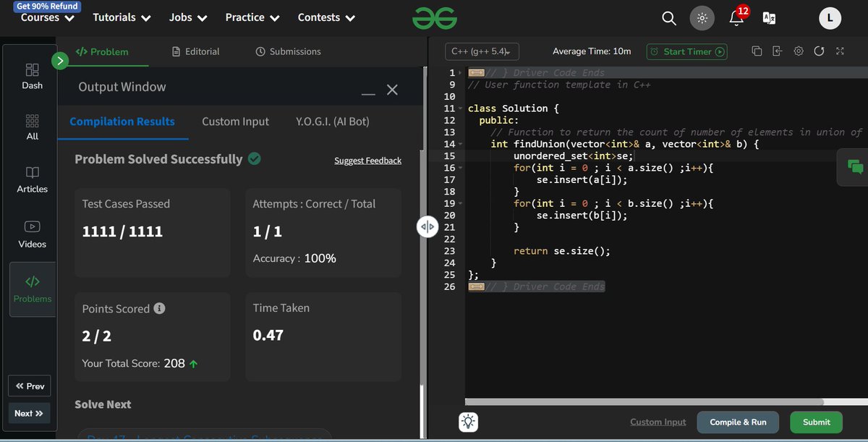Click the exit arrow icon in editor toolbar

[x=778, y=51]
